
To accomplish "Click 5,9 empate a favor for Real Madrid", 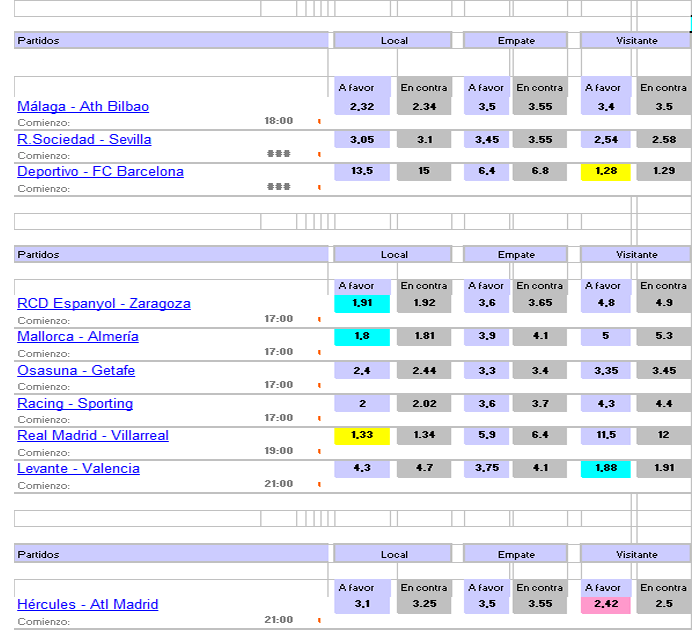I will (486, 435).
